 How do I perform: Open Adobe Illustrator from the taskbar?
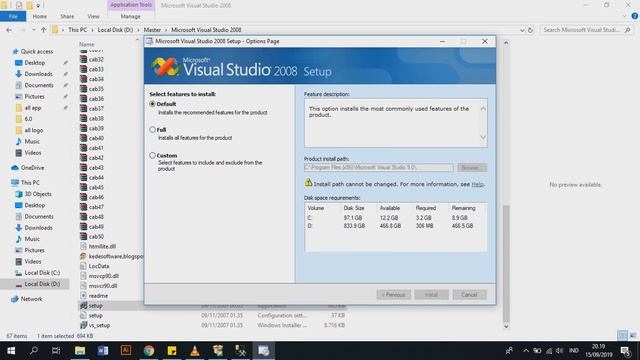pos(126,351)
